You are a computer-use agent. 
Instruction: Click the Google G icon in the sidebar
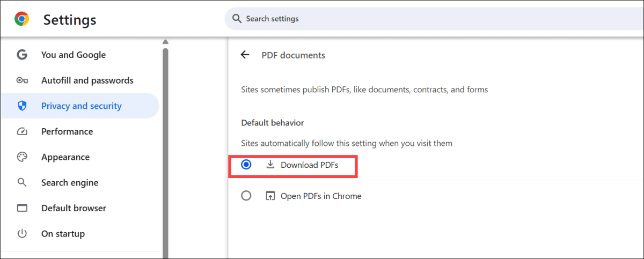click(22, 55)
